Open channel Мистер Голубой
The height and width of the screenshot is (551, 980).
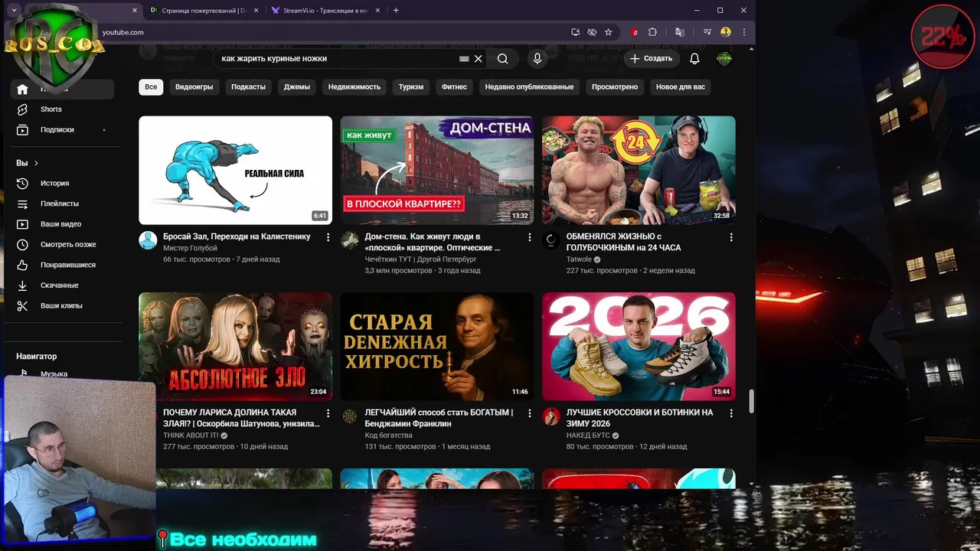point(190,248)
